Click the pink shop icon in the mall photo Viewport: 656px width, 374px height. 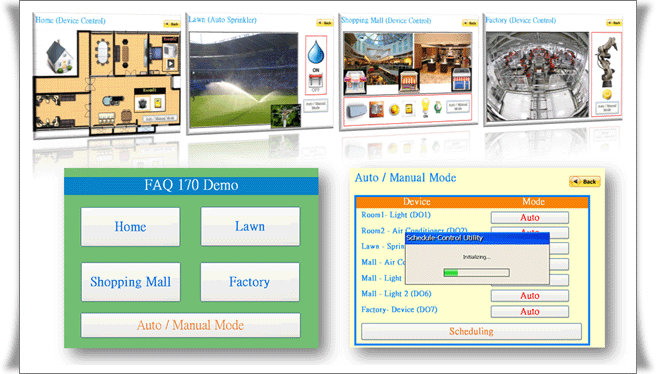[355, 82]
